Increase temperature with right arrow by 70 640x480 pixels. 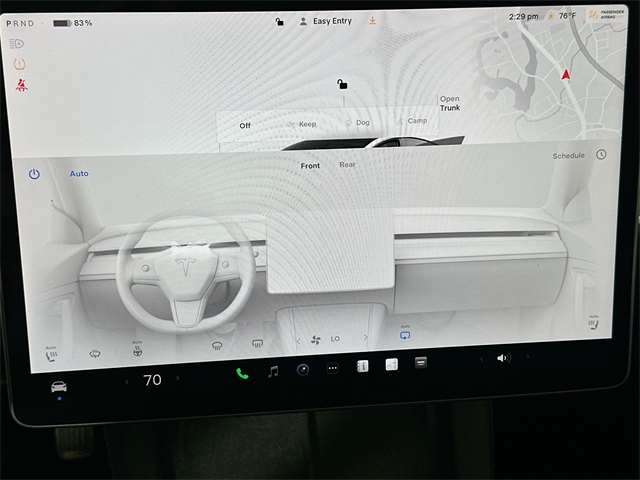[x=177, y=378]
